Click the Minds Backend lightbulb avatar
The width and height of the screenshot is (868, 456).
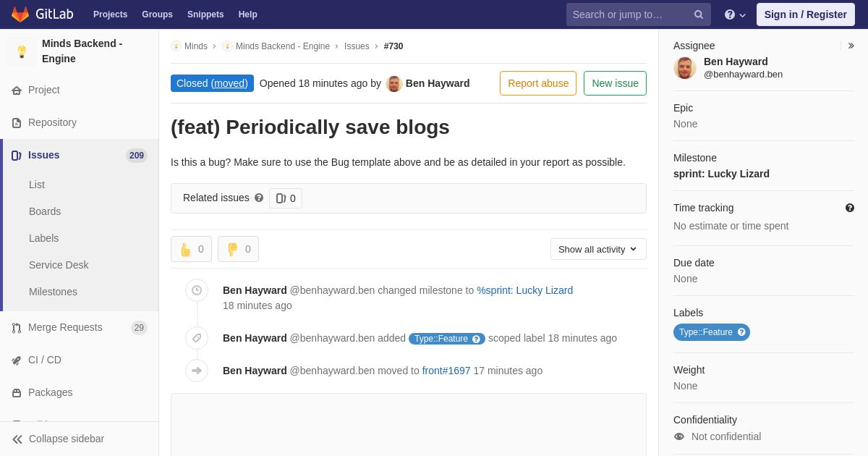tap(22, 51)
